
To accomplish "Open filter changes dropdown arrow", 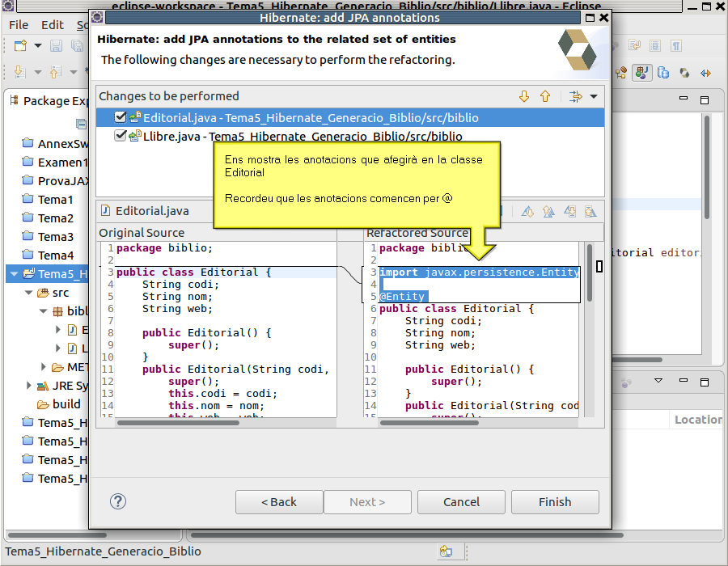I will click(x=594, y=96).
